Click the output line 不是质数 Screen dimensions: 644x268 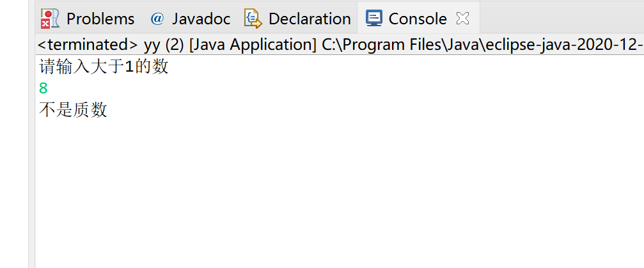point(73,110)
